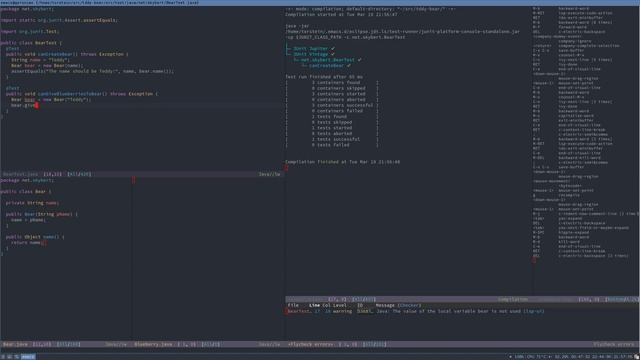Screen dimensions: 640x360
Task: Click 'return name' line in Bear.java
Action: click(x=28, y=242)
